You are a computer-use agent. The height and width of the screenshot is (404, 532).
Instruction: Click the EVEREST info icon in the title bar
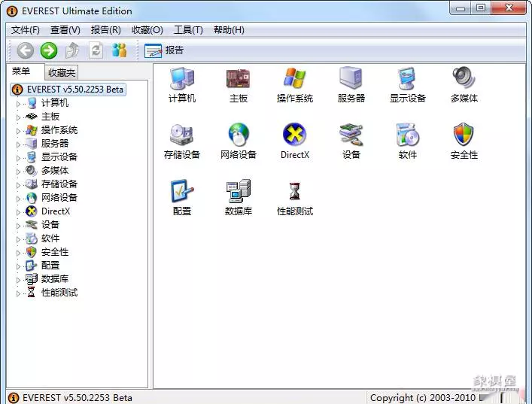pyautogui.click(x=12, y=11)
